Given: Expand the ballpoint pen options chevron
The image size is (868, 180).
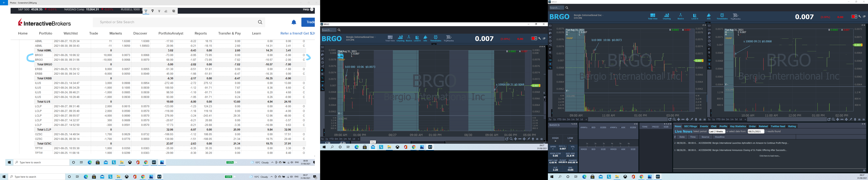Looking at the screenshot, I should click(146, 13).
